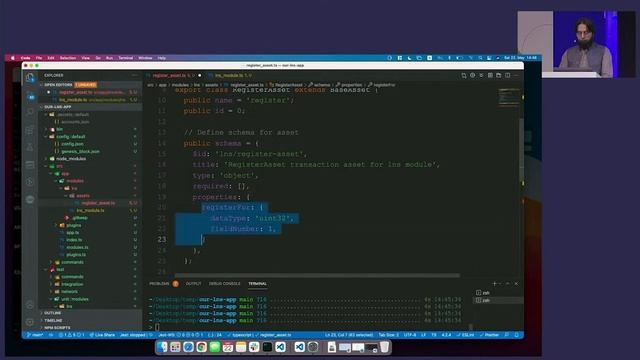Add a new terminal with plus icon
The height and width of the screenshot is (360, 640).
click(495, 283)
